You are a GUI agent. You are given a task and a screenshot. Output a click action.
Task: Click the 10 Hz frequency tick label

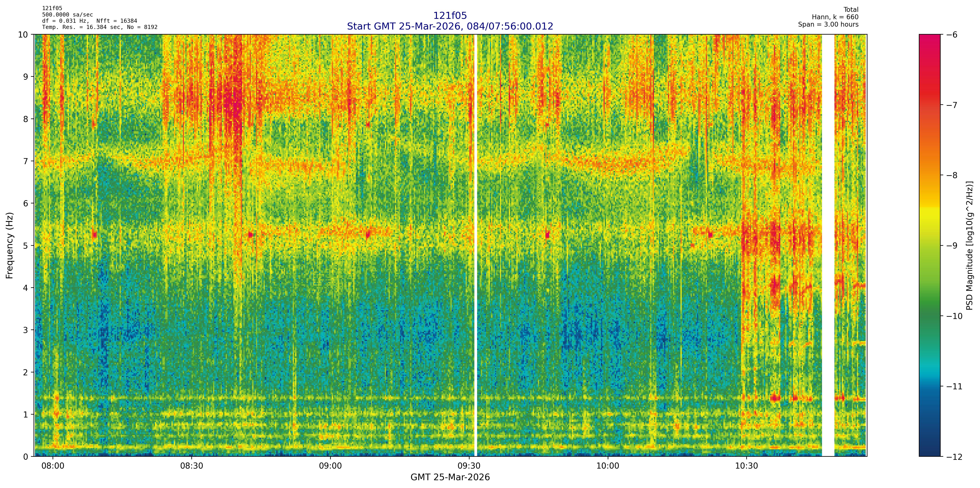point(23,35)
